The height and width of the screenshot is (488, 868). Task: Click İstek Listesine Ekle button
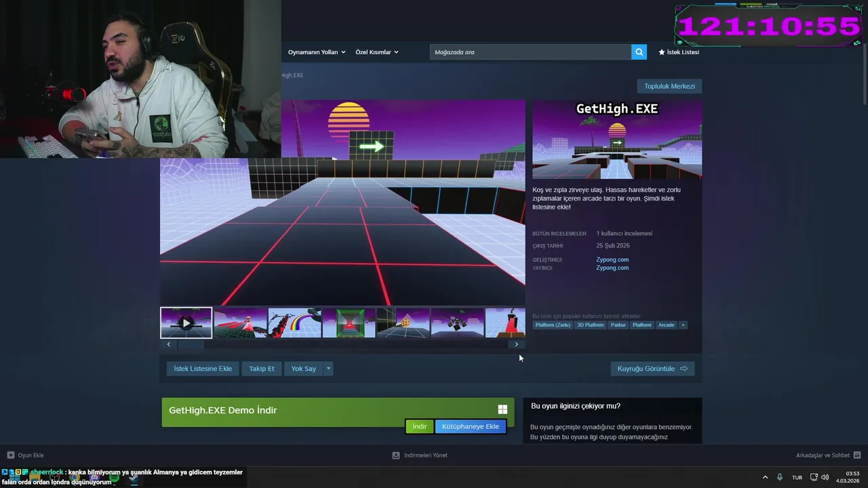(x=203, y=369)
